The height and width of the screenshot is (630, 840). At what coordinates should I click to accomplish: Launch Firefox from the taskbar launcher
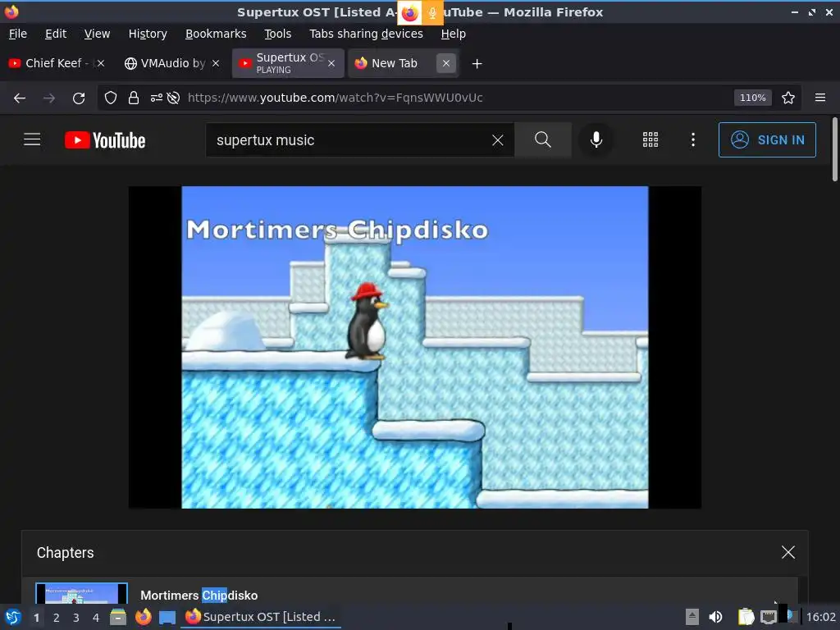point(143,617)
